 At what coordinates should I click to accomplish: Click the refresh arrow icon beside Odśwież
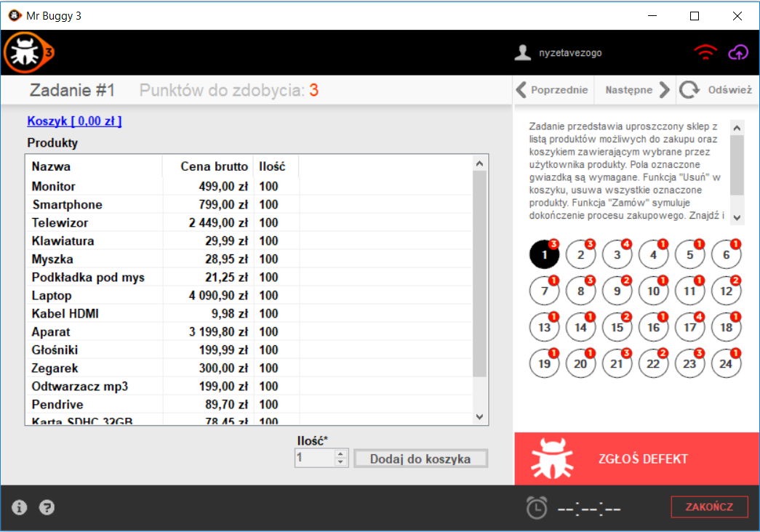(x=688, y=90)
